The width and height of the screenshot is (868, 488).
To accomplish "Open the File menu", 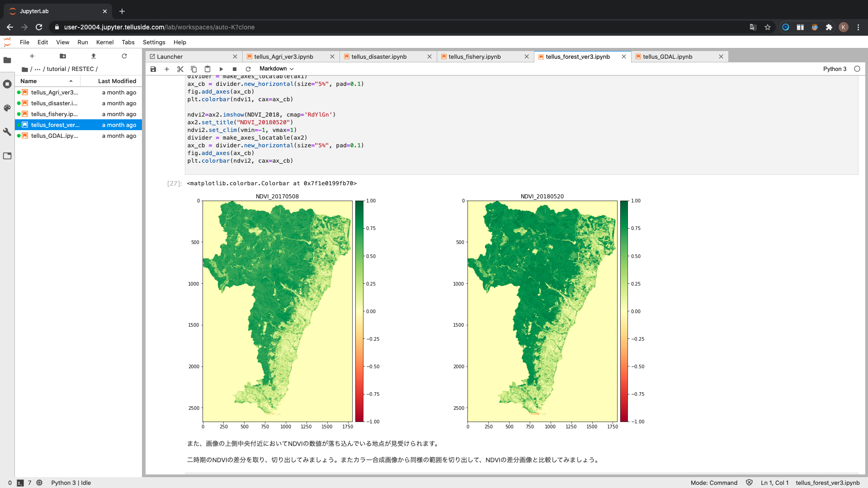I will pyautogui.click(x=24, y=42).
